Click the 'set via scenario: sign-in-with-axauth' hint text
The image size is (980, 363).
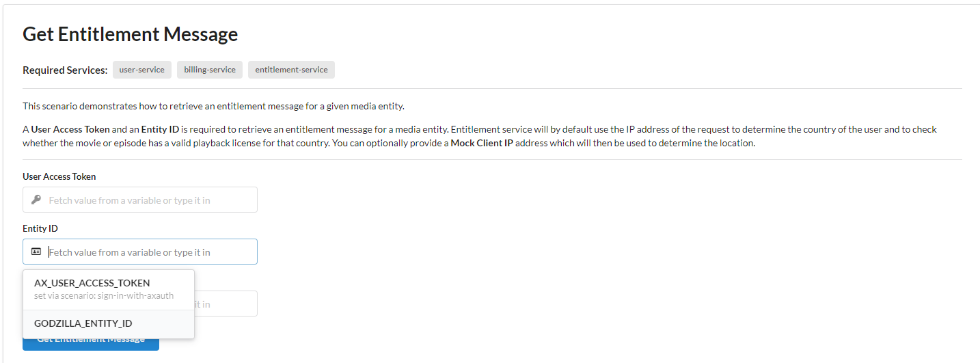pos(104,296)
